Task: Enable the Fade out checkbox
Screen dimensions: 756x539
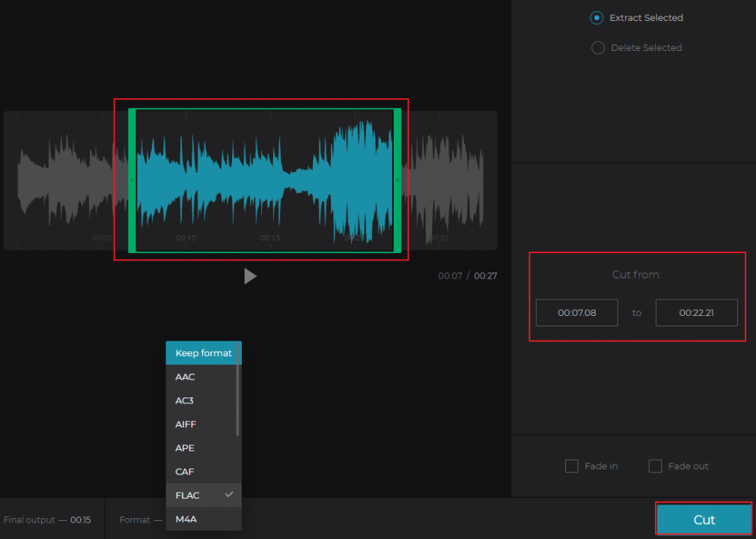Action: click(x=655, y=466)
